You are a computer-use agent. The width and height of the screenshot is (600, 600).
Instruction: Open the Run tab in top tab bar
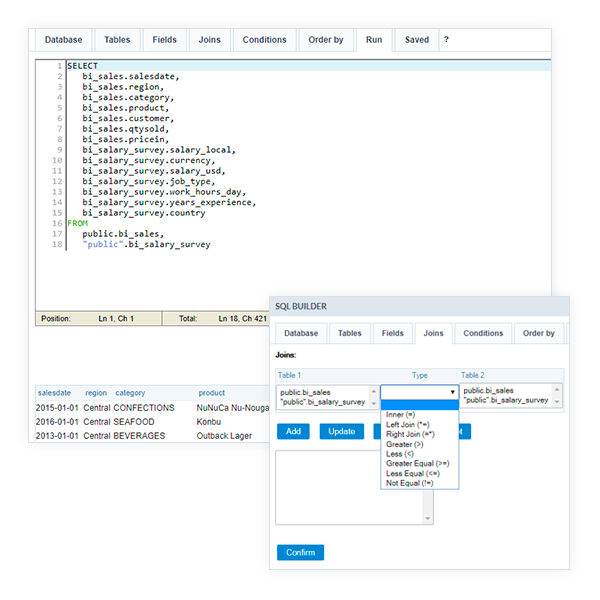pyautogui.click(x=374, y=40)
